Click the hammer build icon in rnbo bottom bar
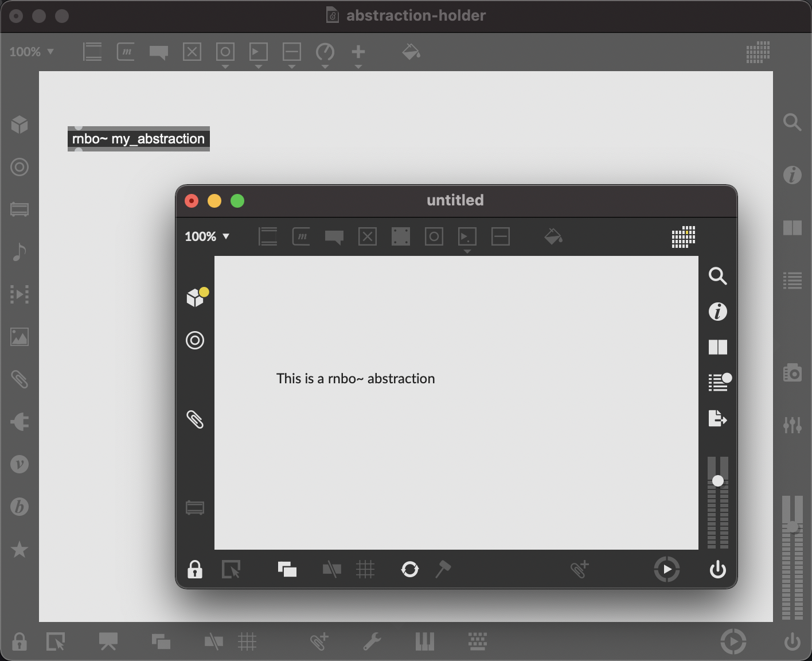The height and width of the screenshot is (661, 812). tap(443, 569)
